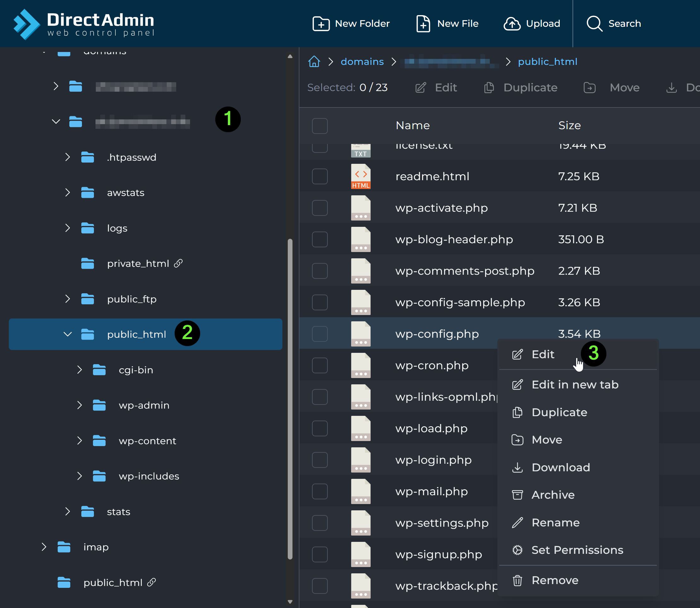Click the gear icon for Set Permissions
700x608 pixels.
[517, 550]
